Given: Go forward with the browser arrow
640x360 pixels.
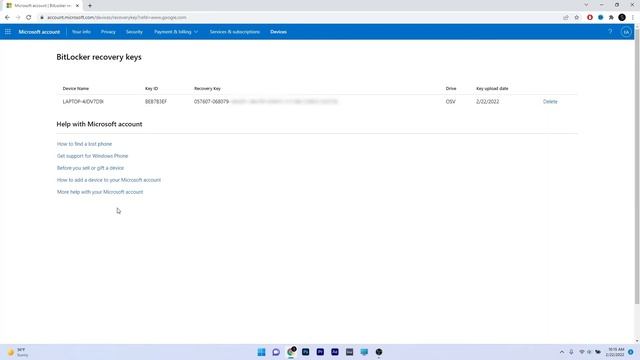Looking at the screenshot, I should (18, 18).
